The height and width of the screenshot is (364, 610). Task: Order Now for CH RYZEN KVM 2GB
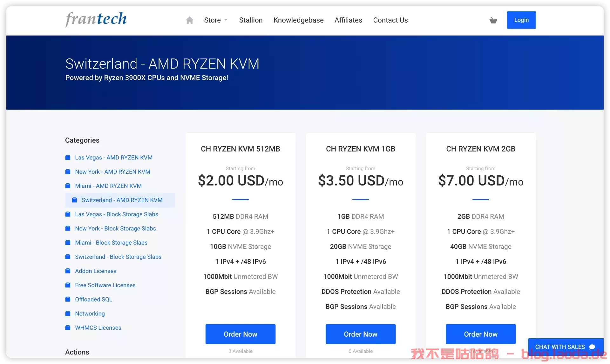[480, 334]
